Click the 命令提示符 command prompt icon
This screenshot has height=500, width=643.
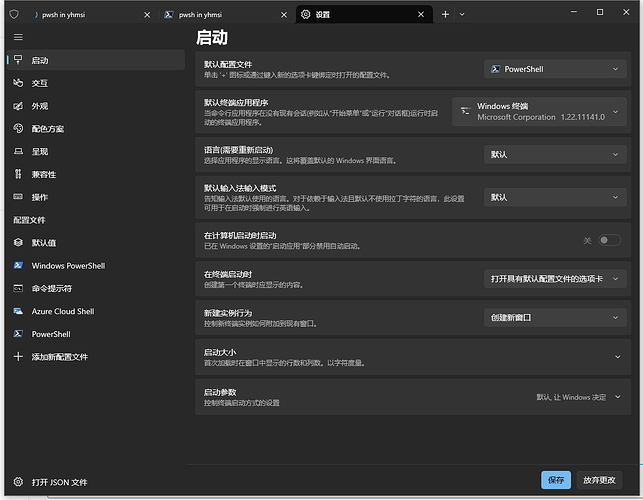pos(18,288)
